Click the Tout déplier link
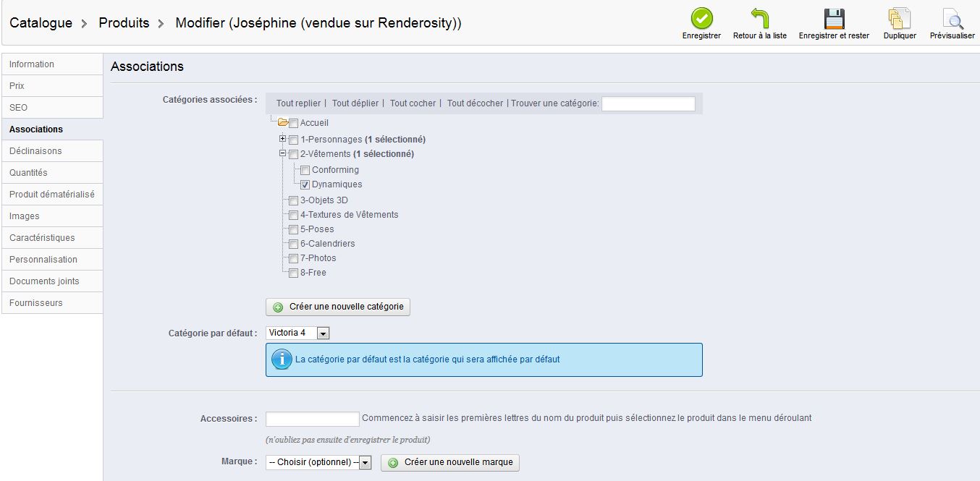Screen dimensions: 980x481 point(355,103)
